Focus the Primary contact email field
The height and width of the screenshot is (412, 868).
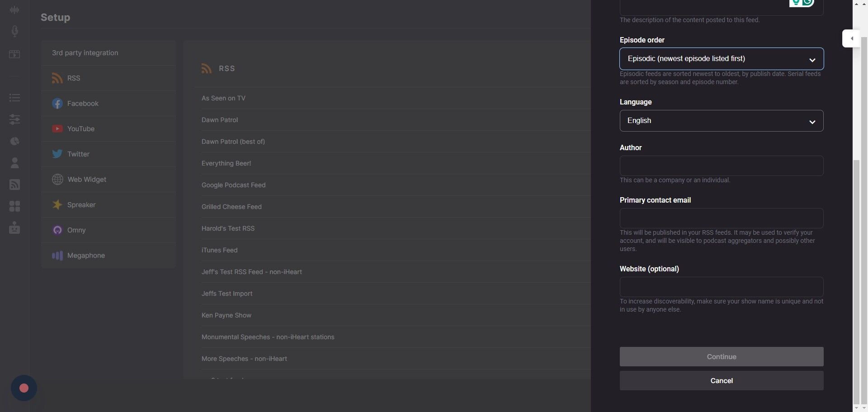[721, 218]
